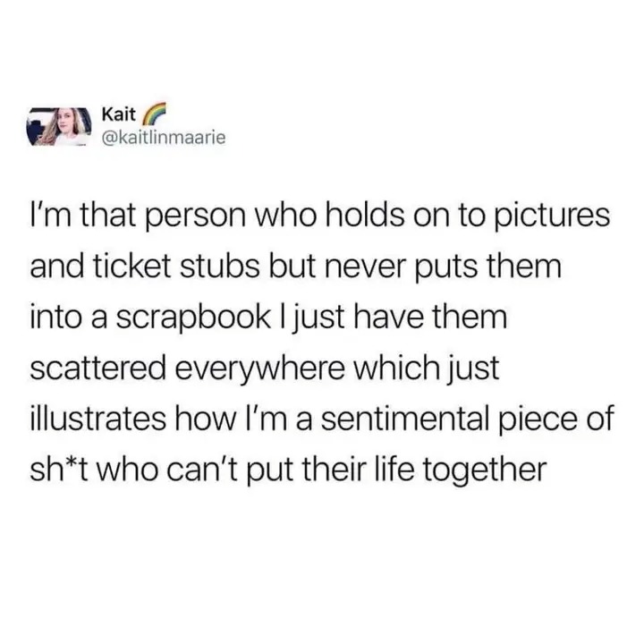This screenshot has height=644, width=644.
Task: Click the word 'can't' on last line
Action: point(211,470)
